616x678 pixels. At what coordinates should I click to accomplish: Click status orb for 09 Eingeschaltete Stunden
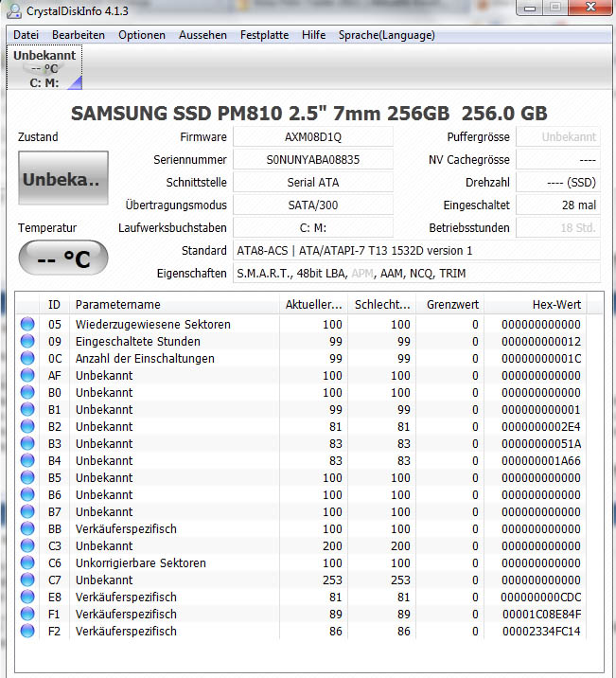click(27, 341)
